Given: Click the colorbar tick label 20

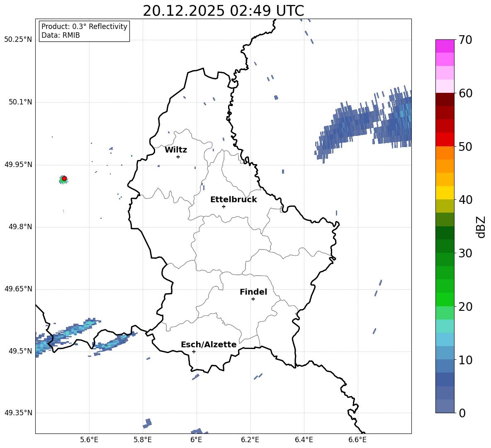Looking at the screenshot, I should point(465,307).
